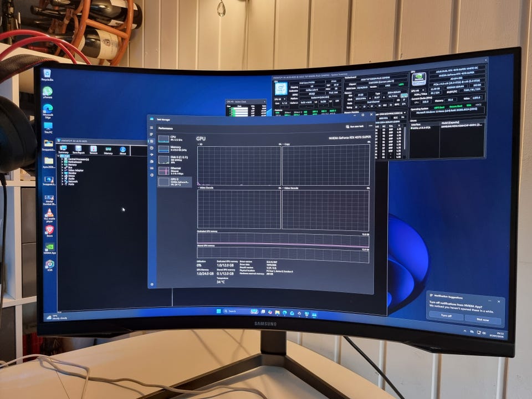Open weather widget on taskbar

click(58, 317)
